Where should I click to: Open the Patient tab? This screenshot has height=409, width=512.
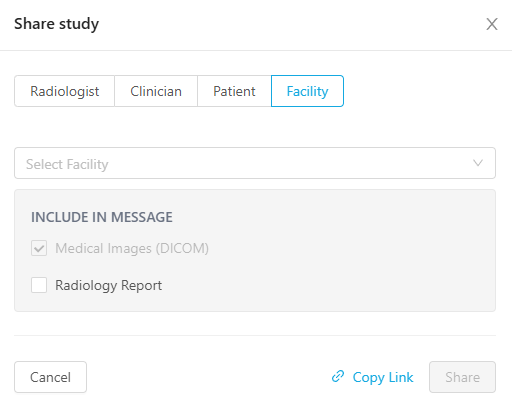[x=234, y=91]
